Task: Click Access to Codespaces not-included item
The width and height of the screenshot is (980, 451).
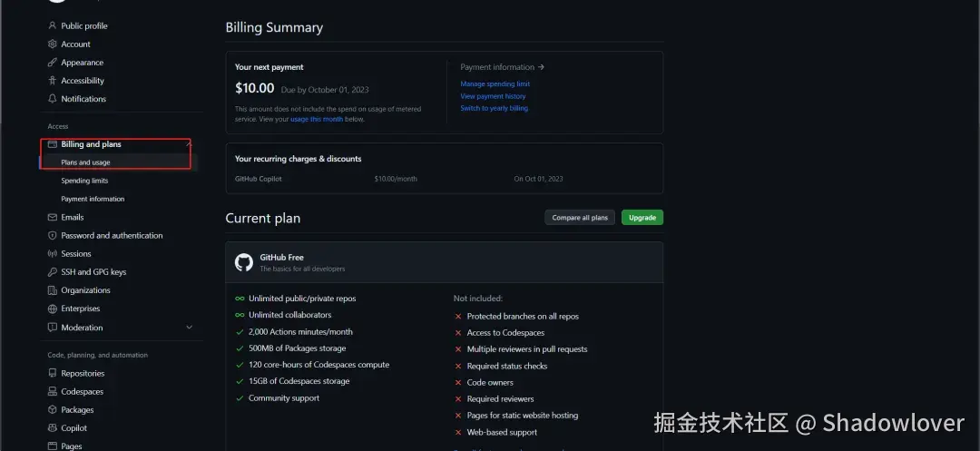Action: pyautogui.click(x=505, y=333)
